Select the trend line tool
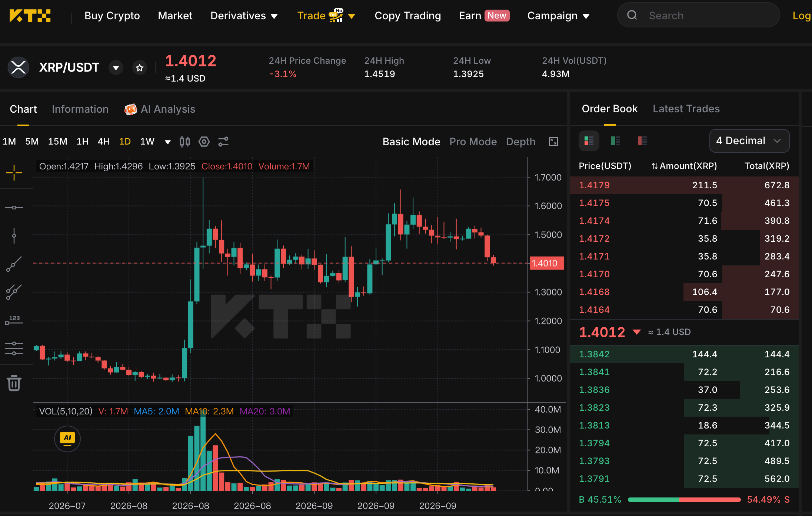Screen dimensions: 812x516 pyautogui.click(x=14, y=264)
